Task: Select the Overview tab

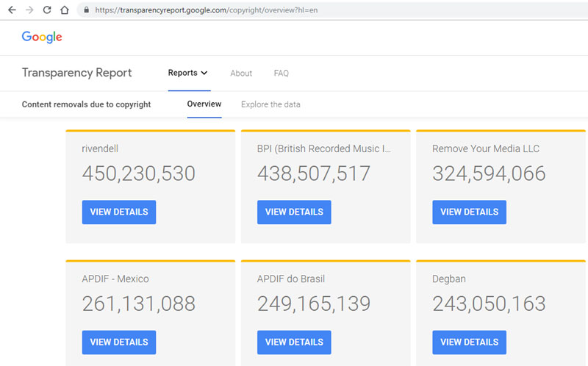Action: (x=204, y=104)
